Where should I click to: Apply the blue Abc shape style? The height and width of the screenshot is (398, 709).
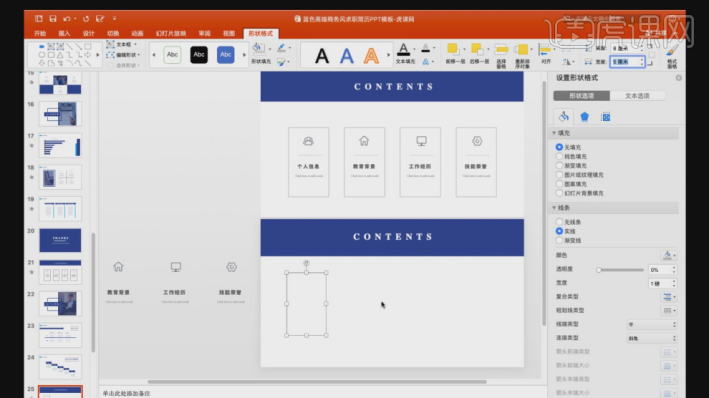click(x=225, y=55)
